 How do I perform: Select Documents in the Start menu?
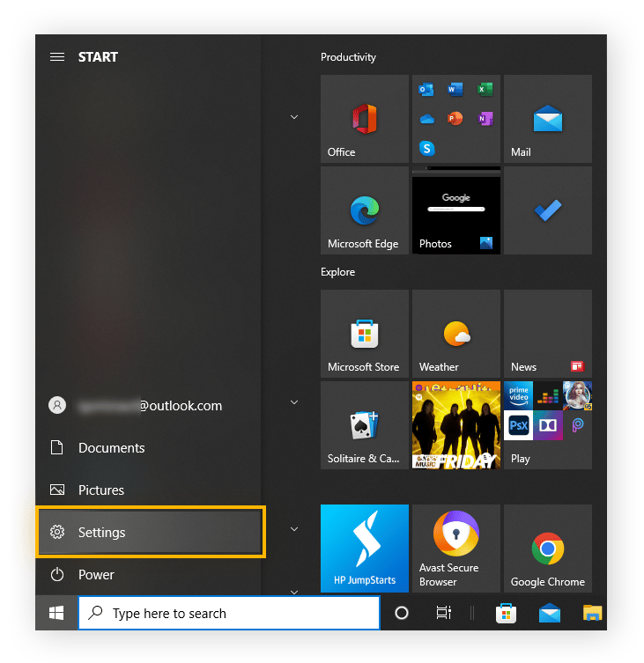click(111, 447)
